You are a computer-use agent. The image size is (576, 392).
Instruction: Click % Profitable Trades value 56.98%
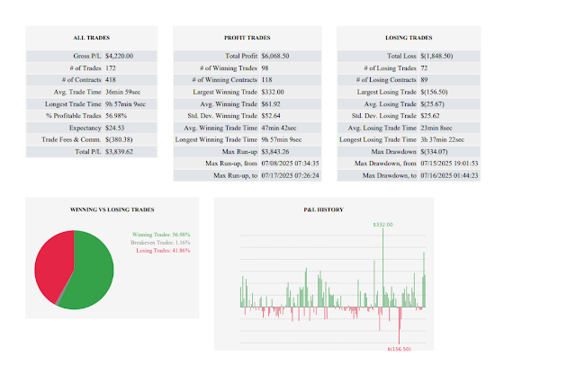[116, 116]
